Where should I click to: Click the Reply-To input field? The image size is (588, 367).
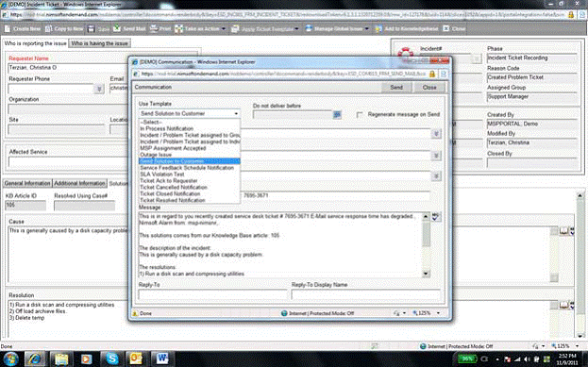click(x=212, y=294)
